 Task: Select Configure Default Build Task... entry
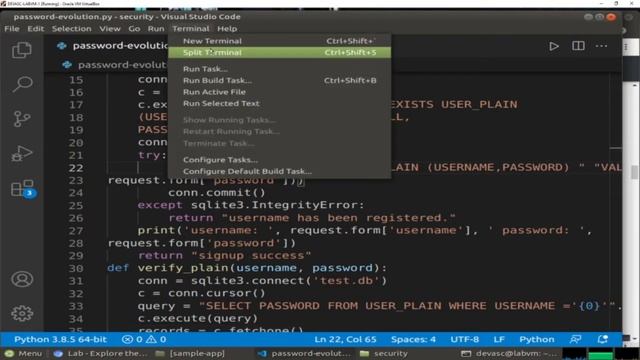(280, 171)
